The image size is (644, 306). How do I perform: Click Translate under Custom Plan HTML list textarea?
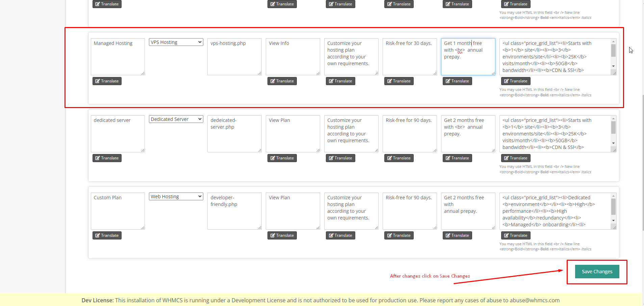click(515, 235)
